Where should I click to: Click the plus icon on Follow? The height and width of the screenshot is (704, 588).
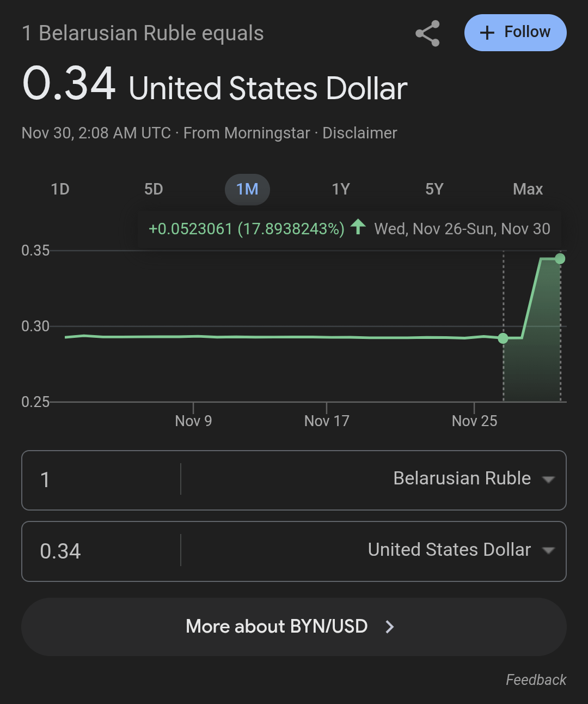tap(487, 33)
